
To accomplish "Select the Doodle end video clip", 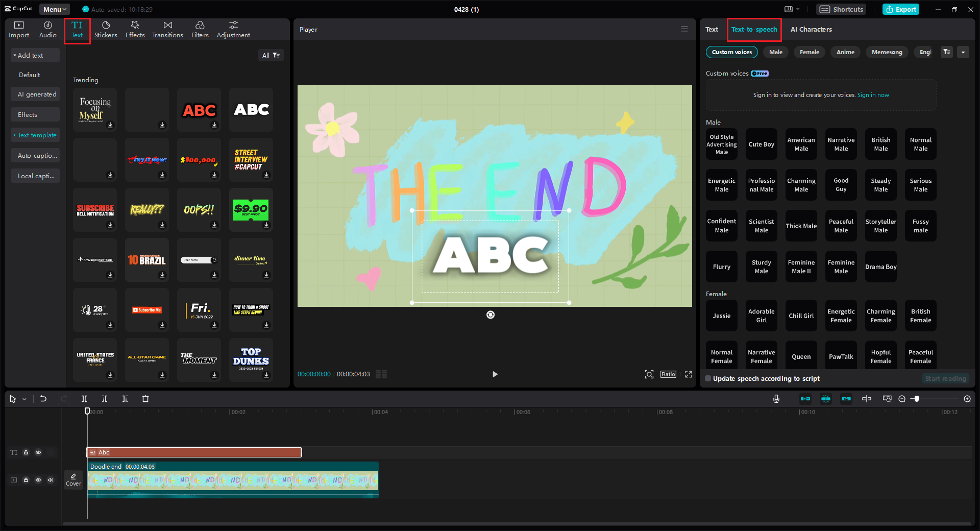I will (233, 480).
